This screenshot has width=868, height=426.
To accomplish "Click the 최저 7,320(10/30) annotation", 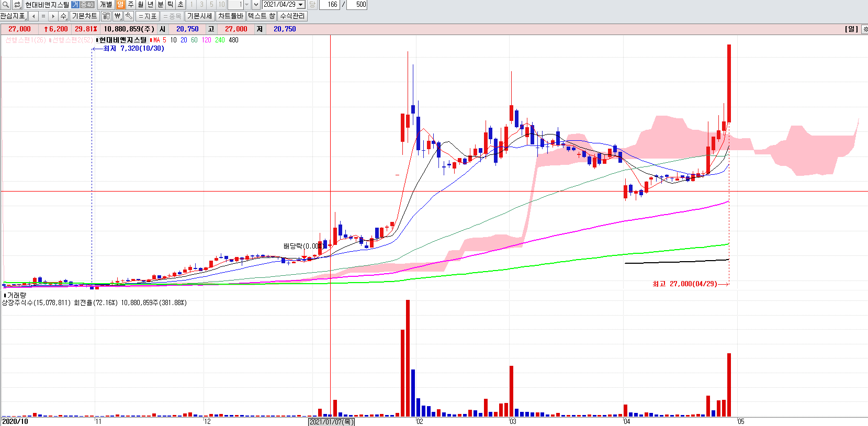I will tap(133, 49).
